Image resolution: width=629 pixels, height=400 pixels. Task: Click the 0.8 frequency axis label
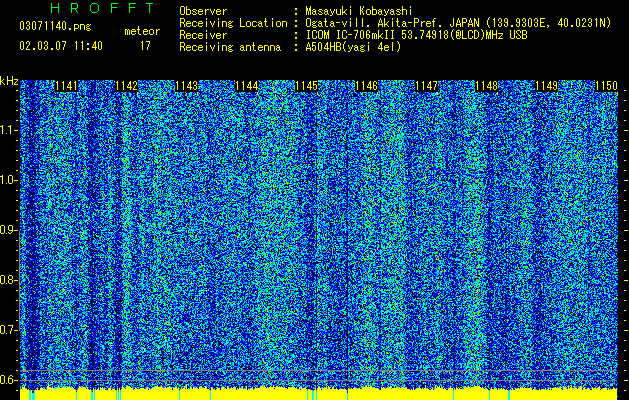[8, 280]
